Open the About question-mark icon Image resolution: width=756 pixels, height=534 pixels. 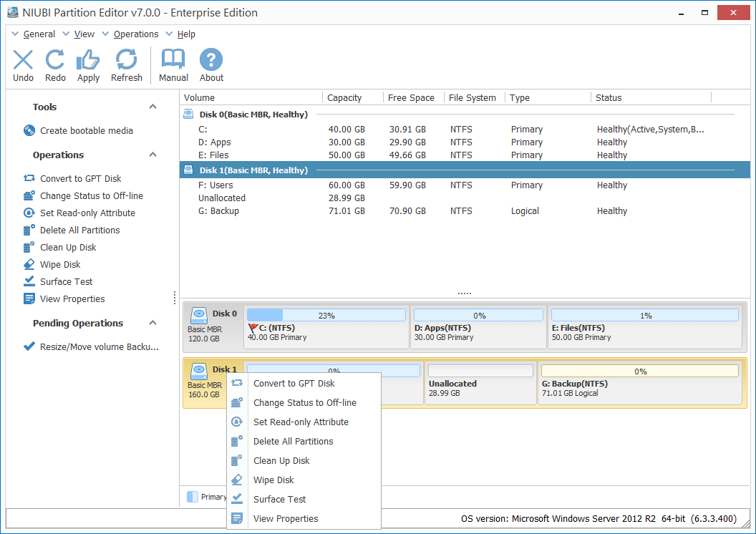tap(211, 59)
